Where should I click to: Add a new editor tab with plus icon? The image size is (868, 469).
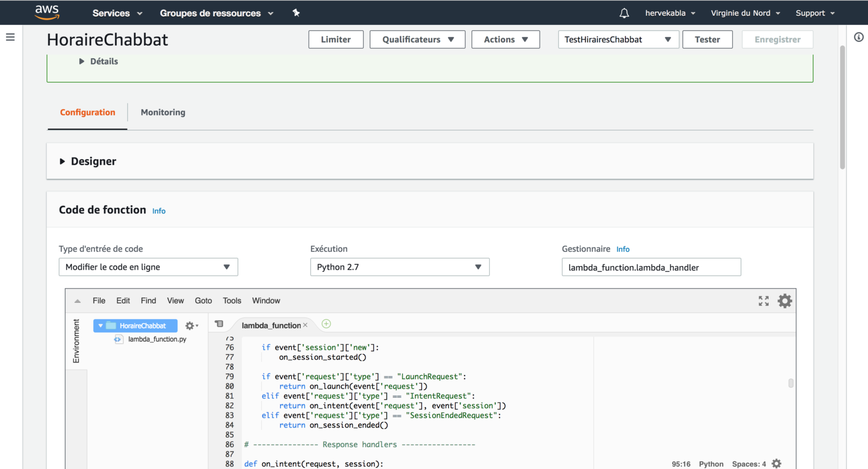tap(326, 324)
